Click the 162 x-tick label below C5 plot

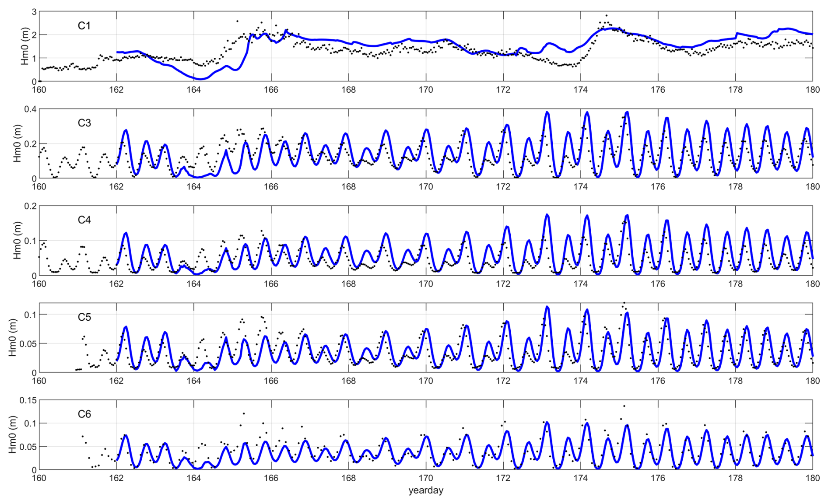[116, 381]
